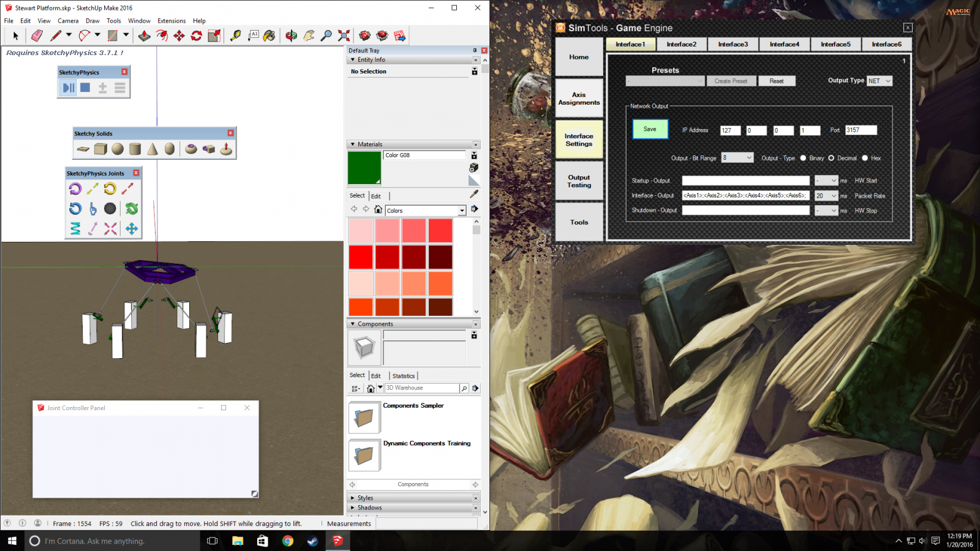Image resolution: width=980 pixels, height=551 pixels.
Task: Open the Extensions menu
Action: (171, 21)
